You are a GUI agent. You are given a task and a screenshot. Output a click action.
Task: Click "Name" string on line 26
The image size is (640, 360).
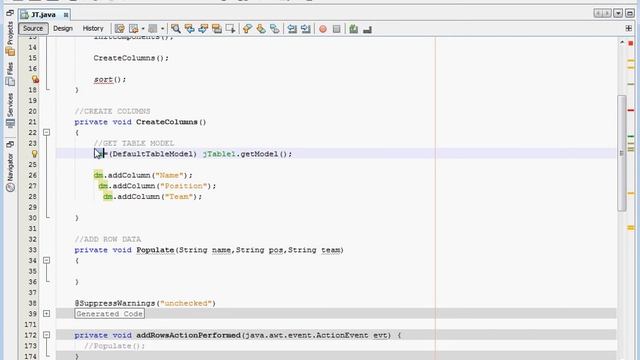169,175
